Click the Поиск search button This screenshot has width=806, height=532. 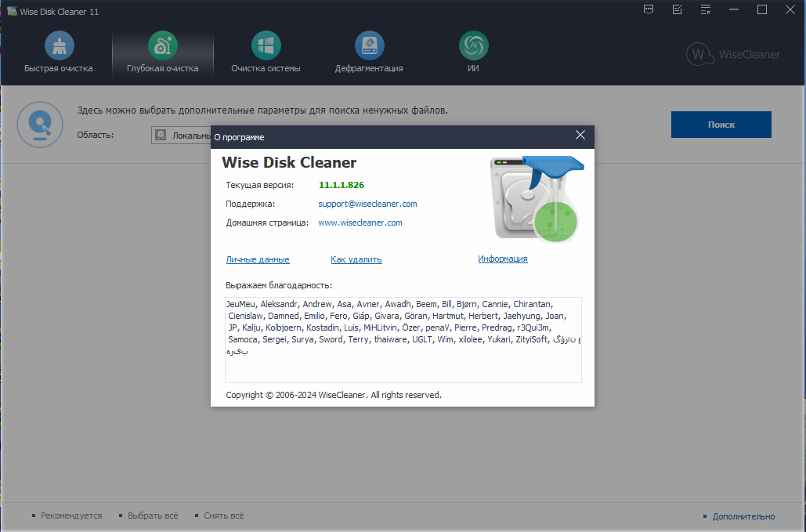(721, 125)
